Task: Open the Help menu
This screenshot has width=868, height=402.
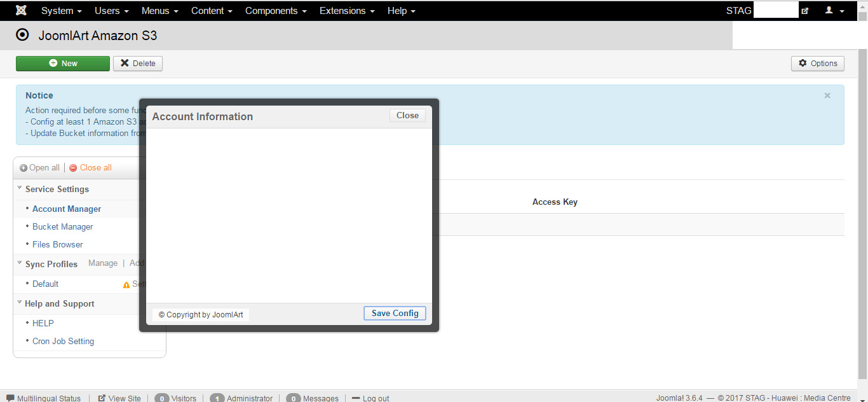Action: (401, 11)
